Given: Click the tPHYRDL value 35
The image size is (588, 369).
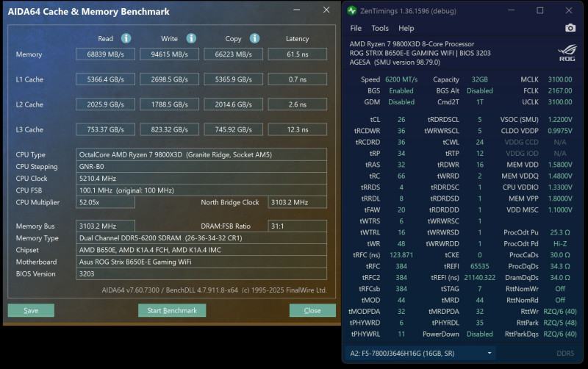Looking at the screenshot, I should [x=480, y=323].
